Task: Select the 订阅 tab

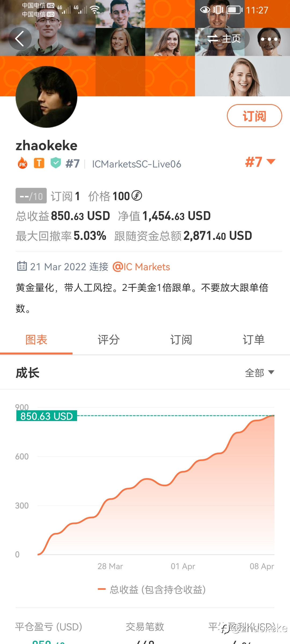Action: (181, 340)
